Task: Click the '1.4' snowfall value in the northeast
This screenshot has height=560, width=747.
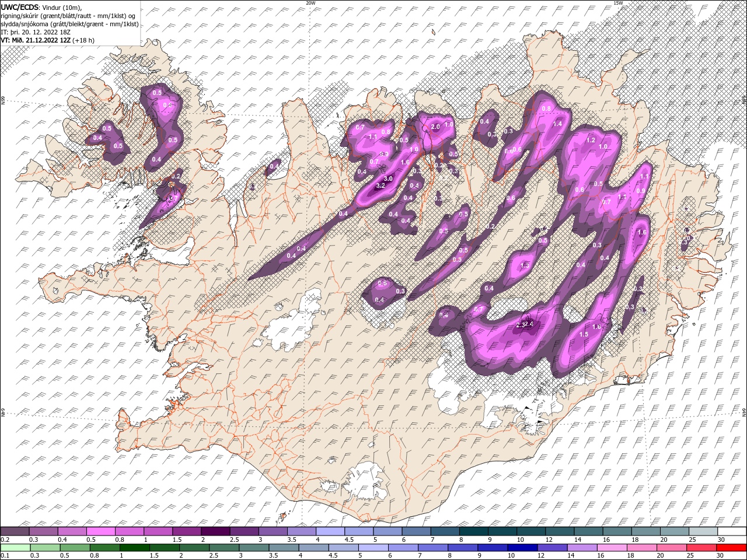Action: pos(557,124)
